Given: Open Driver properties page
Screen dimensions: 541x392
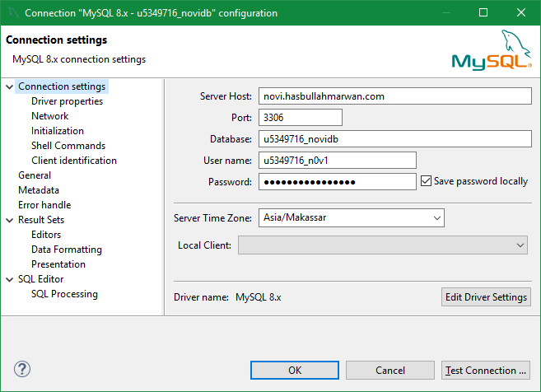Looking at the screenshot, I should point(67,101).
